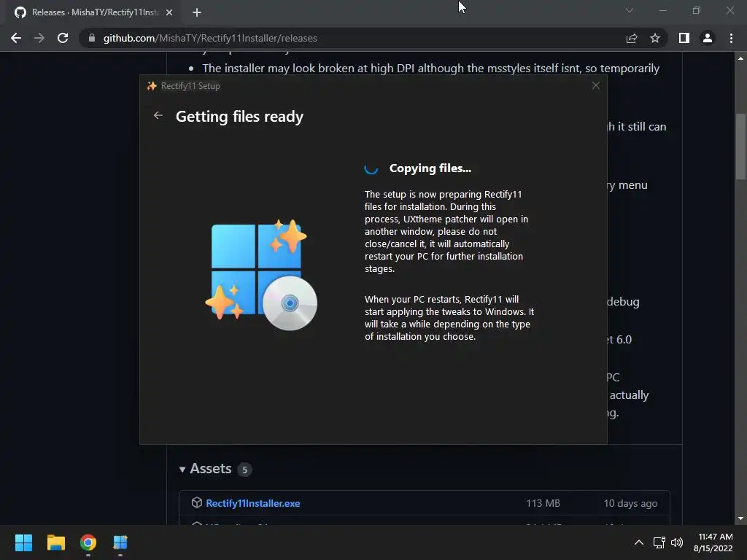
Task: Click the Copying files spinner
Action: click(x=371, y=168)
